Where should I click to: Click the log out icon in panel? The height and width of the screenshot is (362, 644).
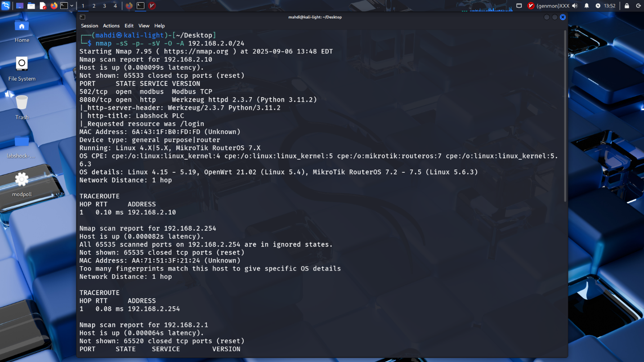tap(638, 6)
